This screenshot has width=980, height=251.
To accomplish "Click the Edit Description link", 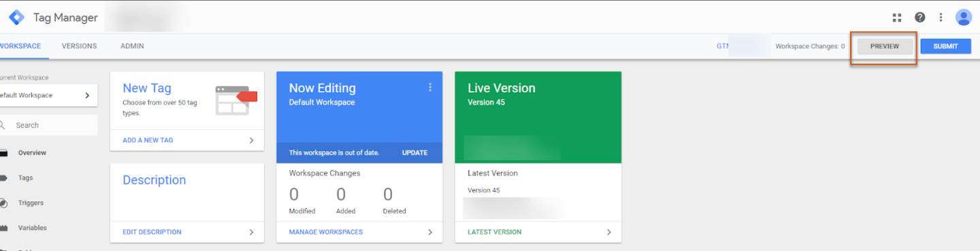I will click(x=152, y=232).
